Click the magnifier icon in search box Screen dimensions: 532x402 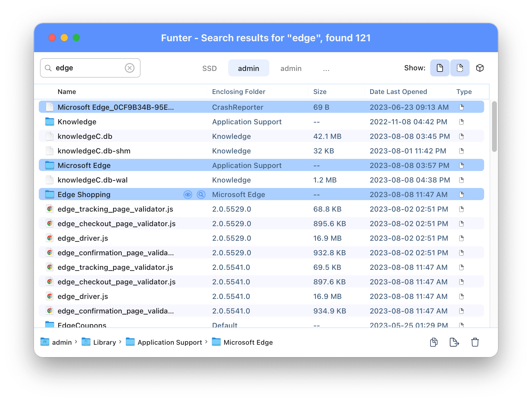(48, 68)
